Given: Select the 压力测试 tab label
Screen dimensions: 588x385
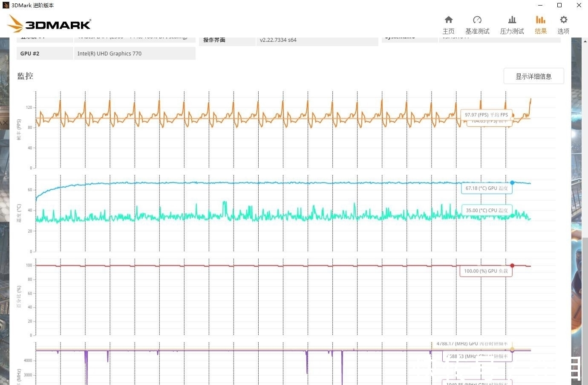Looking at the screenshot, I should tap(512, 31).
